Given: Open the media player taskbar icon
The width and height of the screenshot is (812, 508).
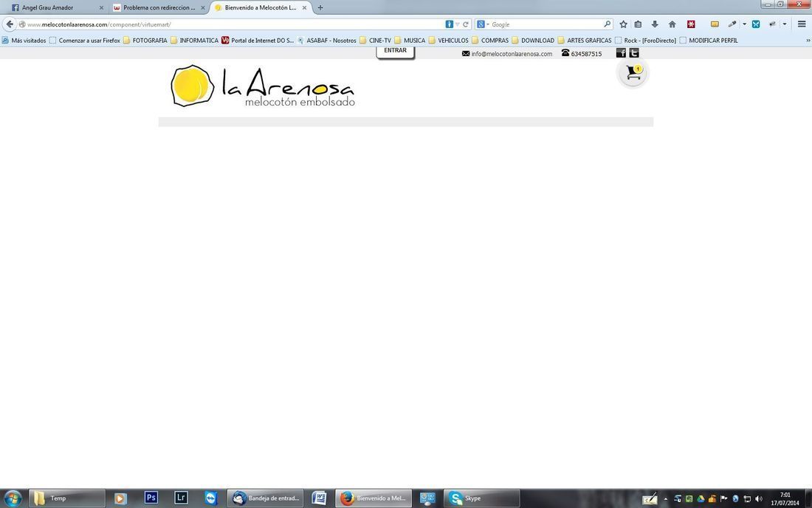Looking at the screenshot, I should coord(120,498).
